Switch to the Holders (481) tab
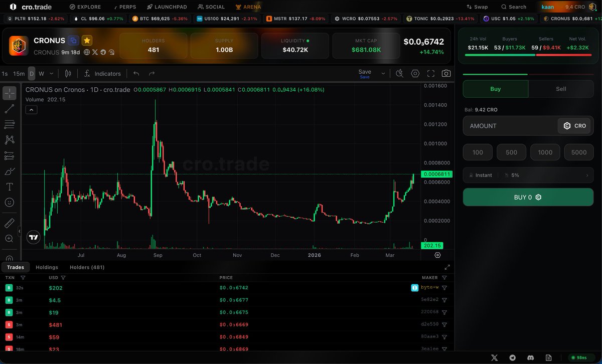 coord(87,267)
